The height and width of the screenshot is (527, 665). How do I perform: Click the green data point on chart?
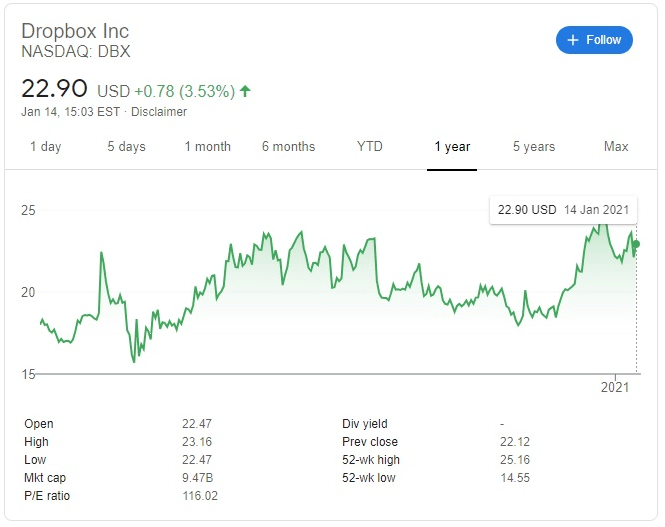pos(636,244)
